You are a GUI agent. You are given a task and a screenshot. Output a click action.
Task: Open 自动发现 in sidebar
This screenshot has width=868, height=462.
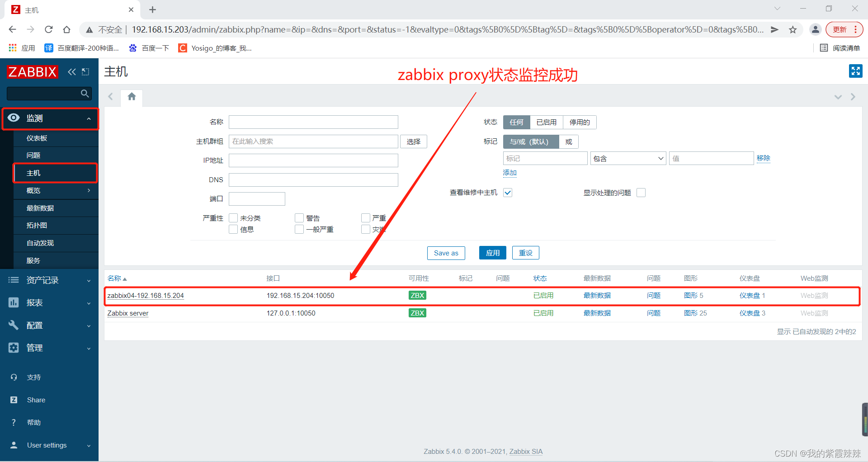(x=56, y=243)
